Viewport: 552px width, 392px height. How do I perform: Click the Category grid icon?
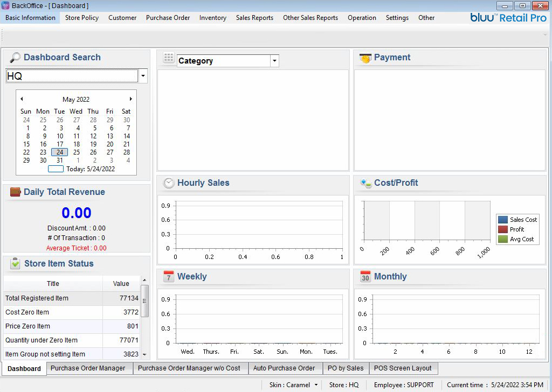(x=169, y=57)
